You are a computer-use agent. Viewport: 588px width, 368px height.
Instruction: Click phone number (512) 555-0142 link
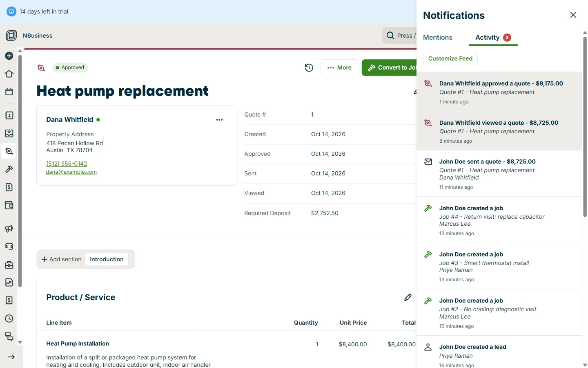[67, 164]
